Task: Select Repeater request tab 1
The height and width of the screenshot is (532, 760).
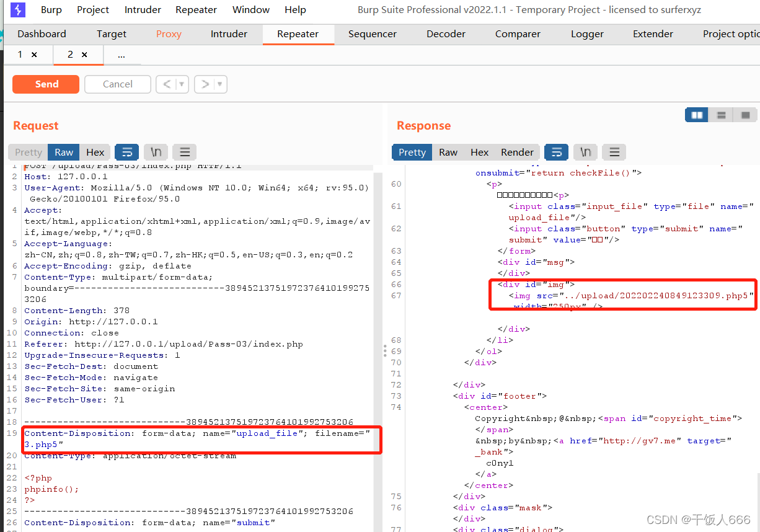Action: pyautogui.click(x=20, y=55)
